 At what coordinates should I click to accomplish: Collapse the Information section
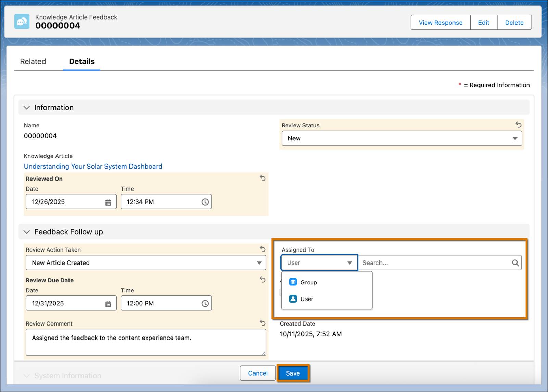[26, 108]
